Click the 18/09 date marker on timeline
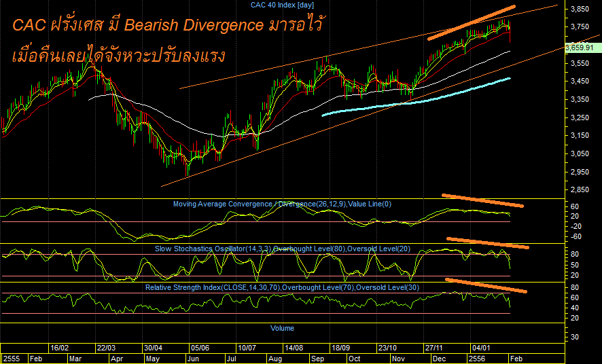The image size is (602, 364). pos(340,348)
